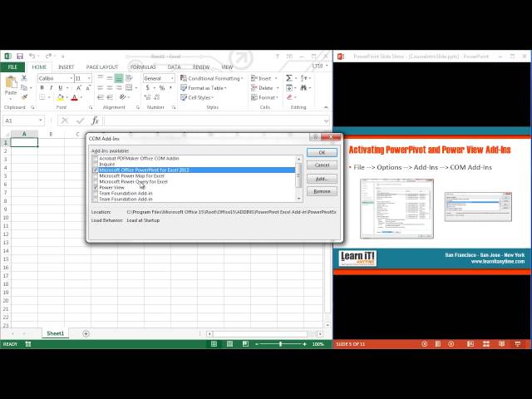Select the fill color bucket icon

point(59,97)
